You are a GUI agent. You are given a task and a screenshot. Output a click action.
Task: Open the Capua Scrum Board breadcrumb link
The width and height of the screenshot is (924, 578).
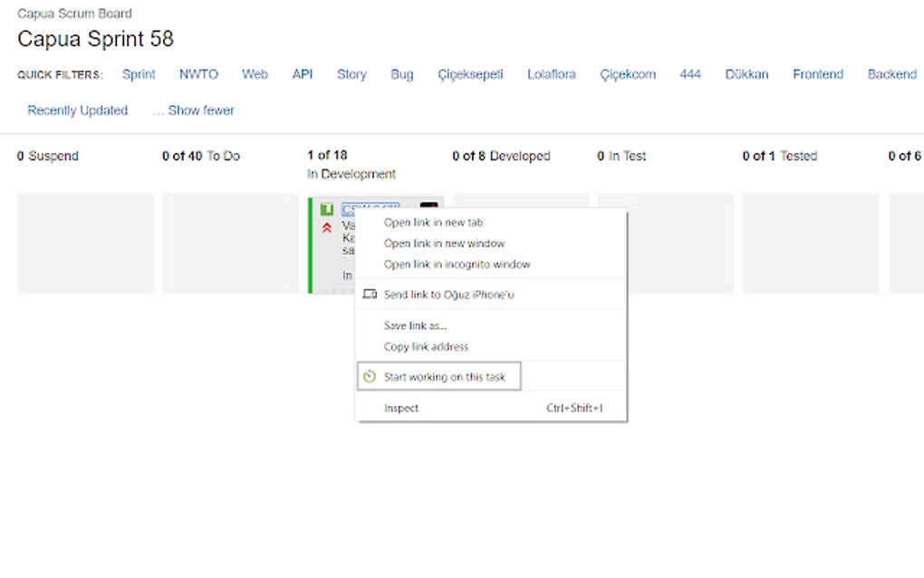coord(74,14)
